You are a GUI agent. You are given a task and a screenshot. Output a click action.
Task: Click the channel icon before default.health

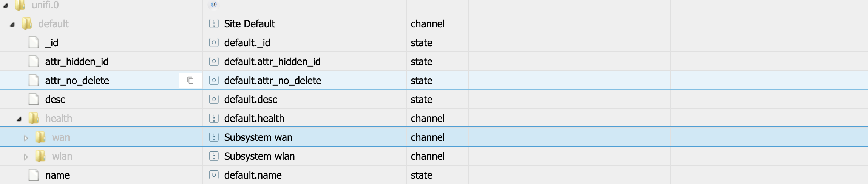214,118
